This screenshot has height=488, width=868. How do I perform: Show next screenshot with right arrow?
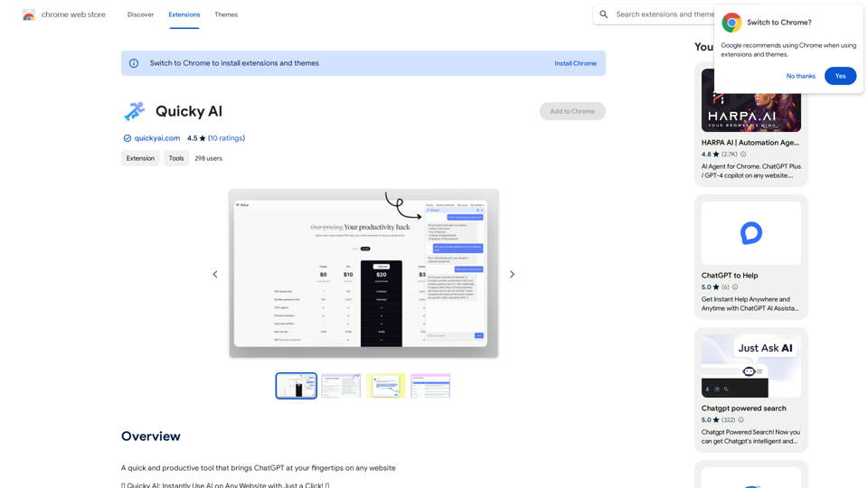512,275
